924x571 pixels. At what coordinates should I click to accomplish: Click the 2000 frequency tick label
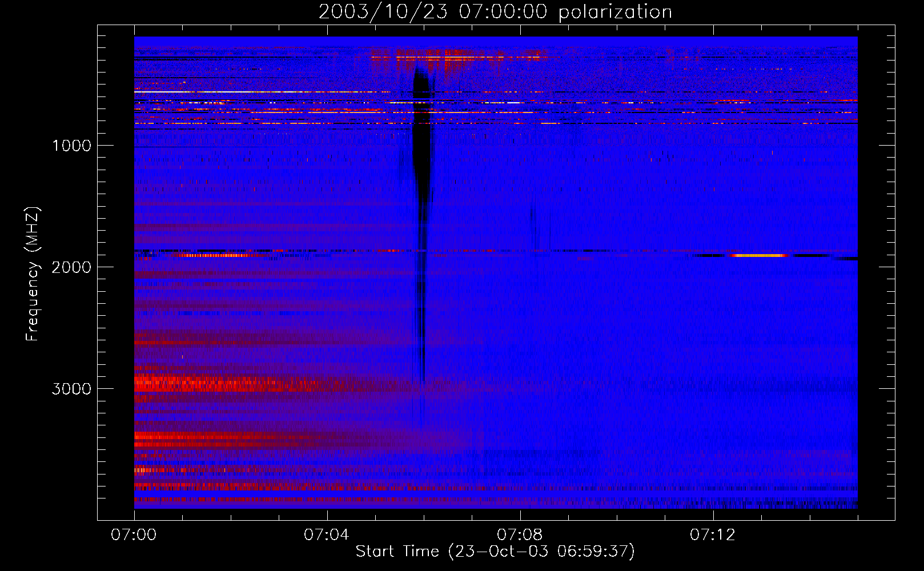pyautogui.click(x=71, y=267)
